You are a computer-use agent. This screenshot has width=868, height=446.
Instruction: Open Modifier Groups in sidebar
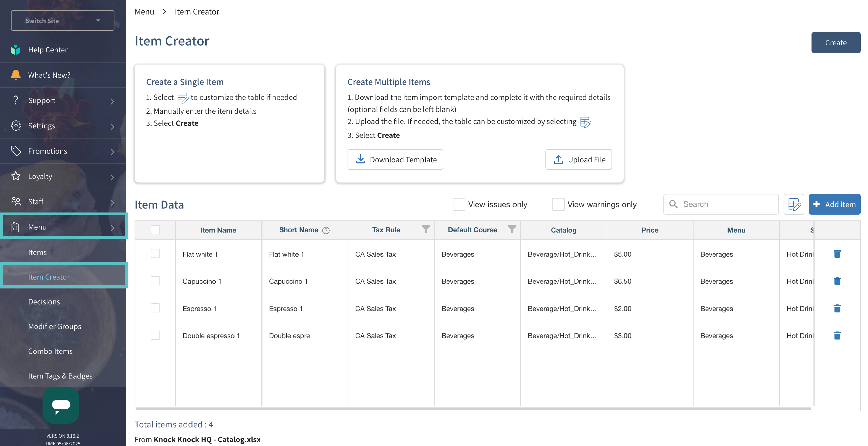pyautogui.click(x=55, y=326)
